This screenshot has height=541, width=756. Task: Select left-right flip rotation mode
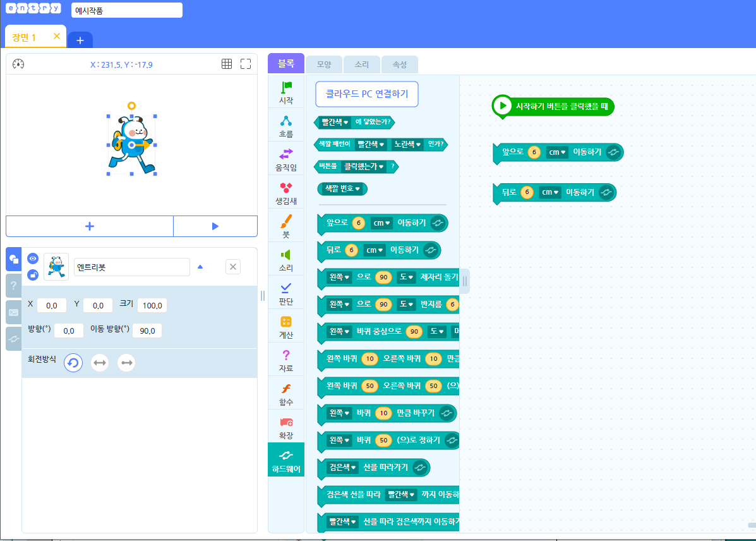coord(100,363)
